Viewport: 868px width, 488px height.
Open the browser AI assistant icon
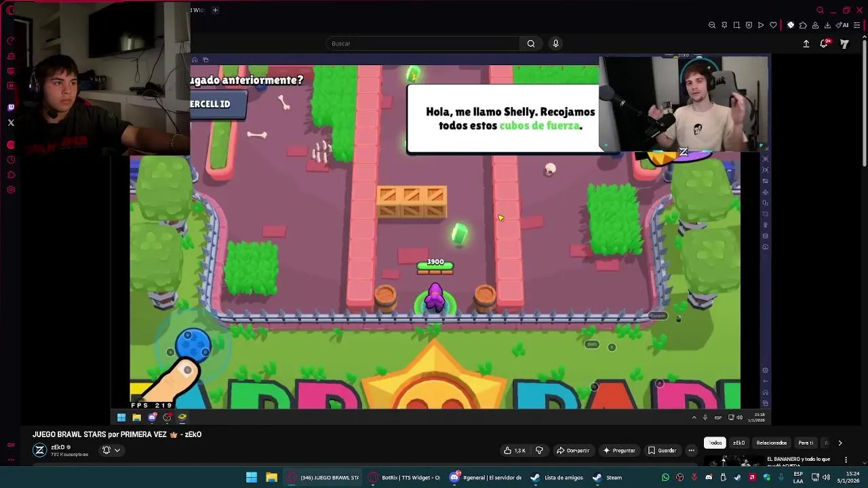(x=842, y=25)
